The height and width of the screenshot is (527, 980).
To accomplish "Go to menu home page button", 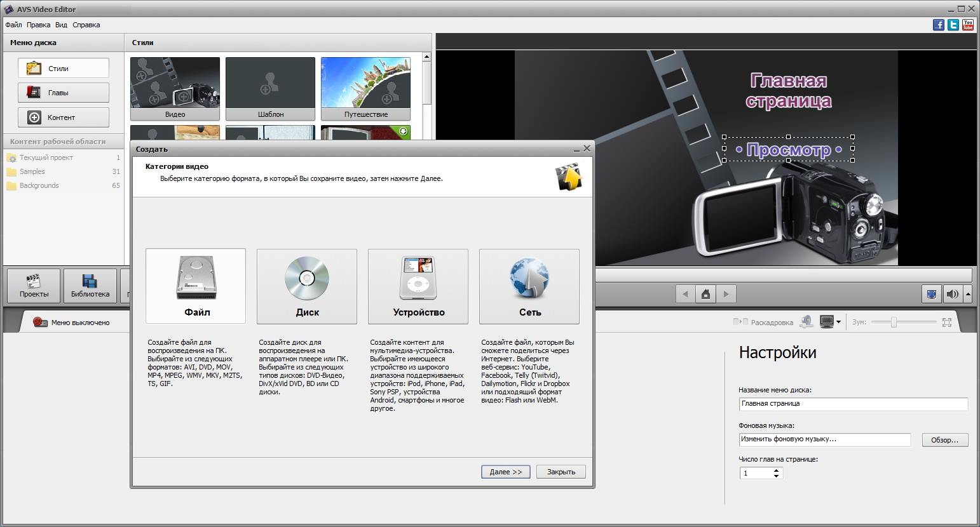I will [705, 294].
